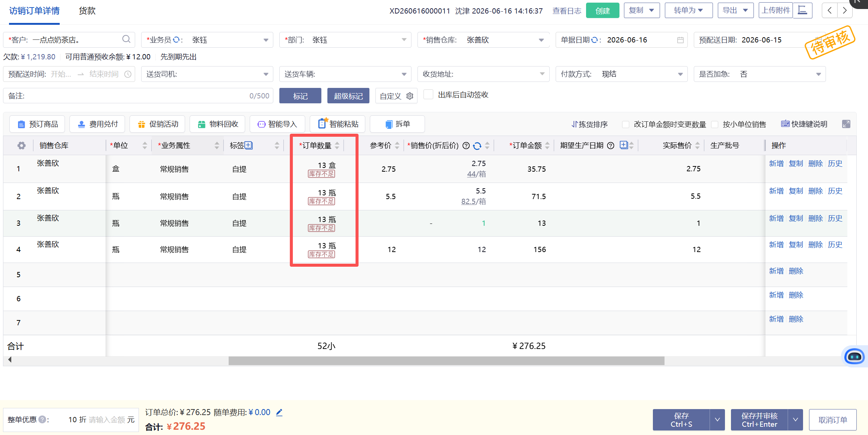Go to the next order arrow
The image size is (868, 435).
[845, 11]
